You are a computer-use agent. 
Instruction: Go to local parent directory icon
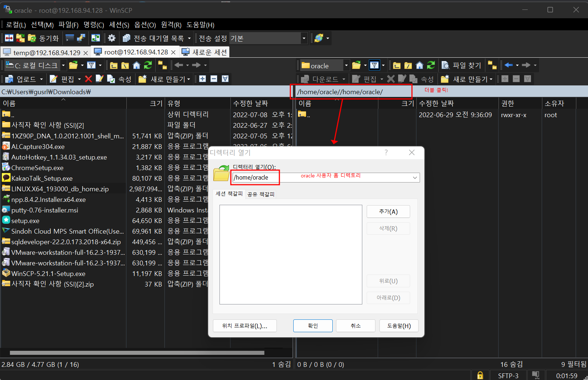(x=114, y=65)
